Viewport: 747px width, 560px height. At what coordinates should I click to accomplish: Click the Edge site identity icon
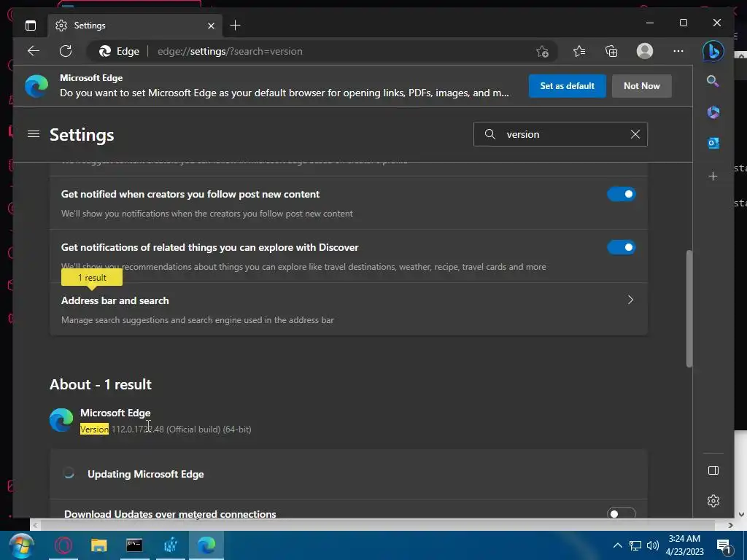coord(105,52)
